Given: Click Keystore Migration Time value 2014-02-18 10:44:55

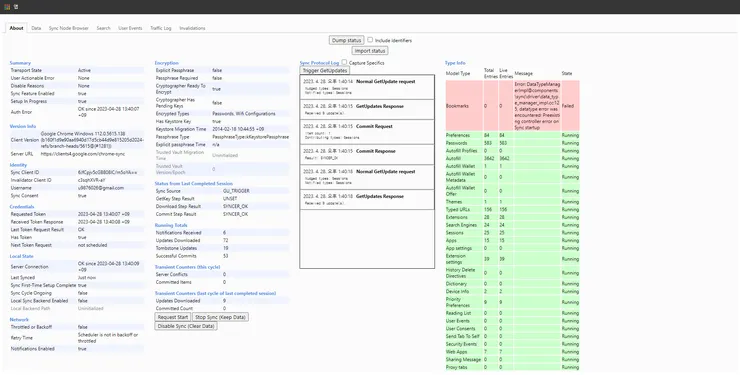Looking at the screenshot, I should [238, 129].
